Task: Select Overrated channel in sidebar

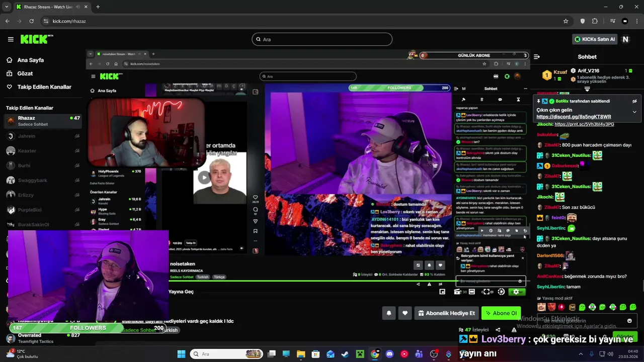Action: pos(43,338)
